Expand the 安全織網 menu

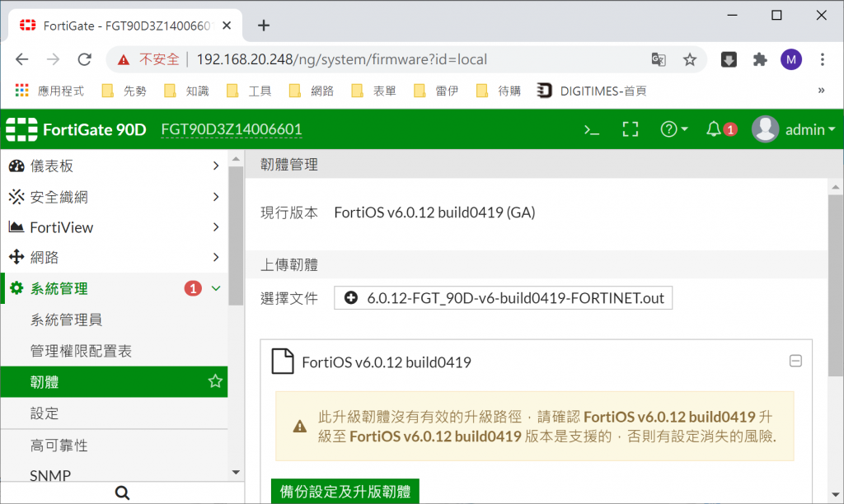point(114,197)
